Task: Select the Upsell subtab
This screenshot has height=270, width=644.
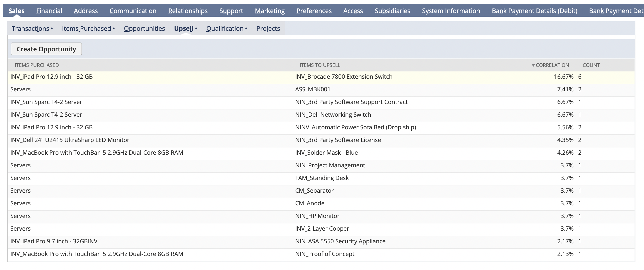Action: (184, 28)
